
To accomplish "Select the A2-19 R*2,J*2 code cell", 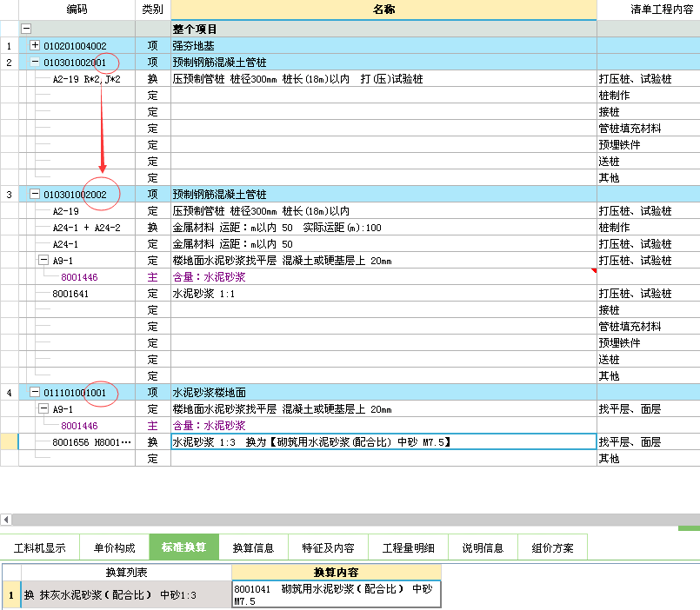I will [86, 79].
